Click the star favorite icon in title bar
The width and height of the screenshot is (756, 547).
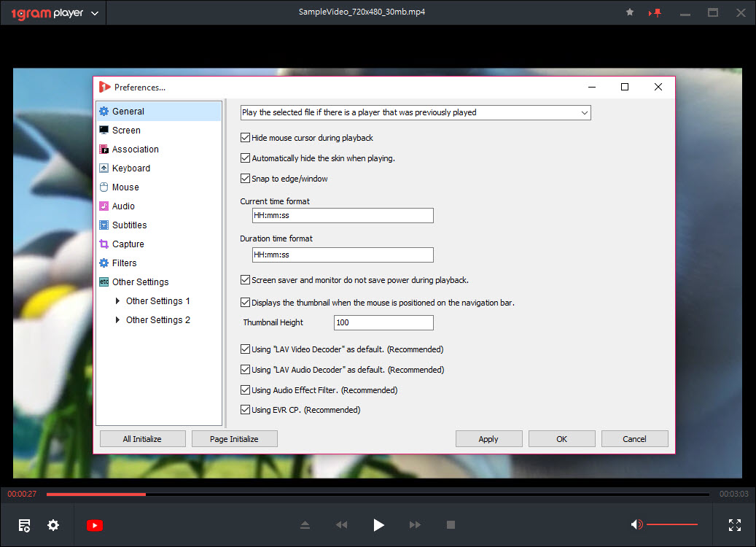(x=630, y=12)
